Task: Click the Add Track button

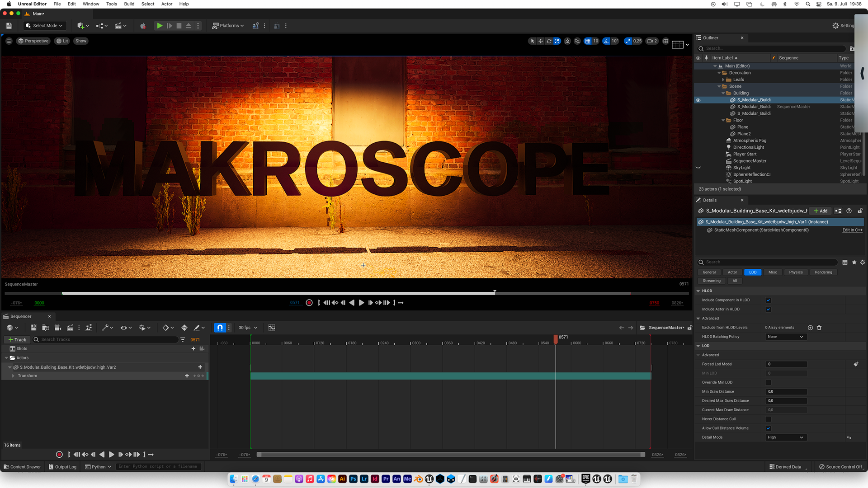Action: pyautogui.click(x=17, y=340)
